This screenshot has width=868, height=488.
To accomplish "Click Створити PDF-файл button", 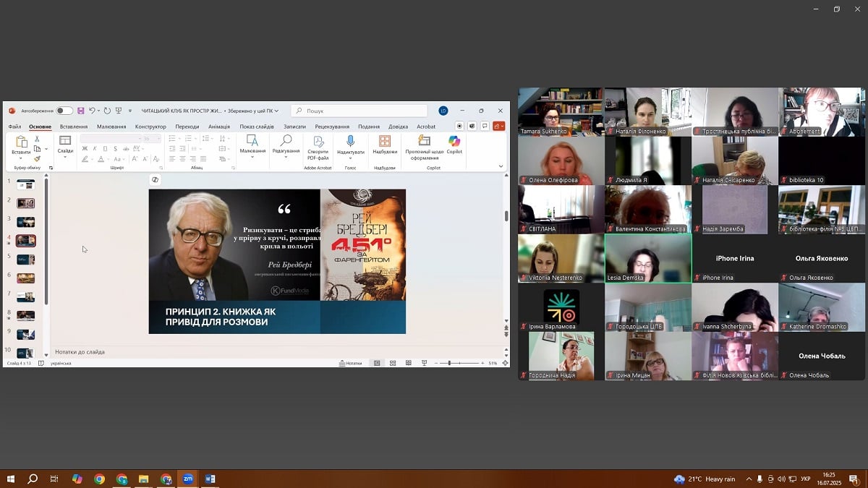I will [318, 147].
